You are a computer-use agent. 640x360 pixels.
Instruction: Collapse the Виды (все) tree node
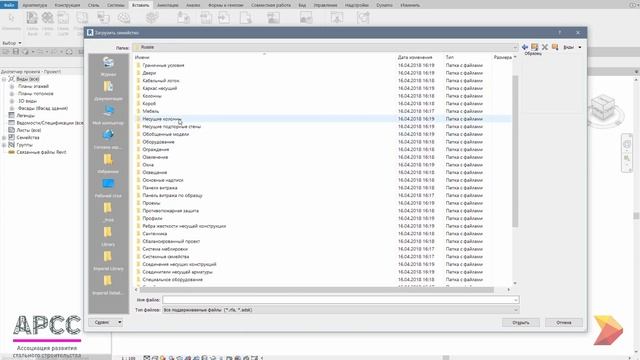click(x=4, y=79)
